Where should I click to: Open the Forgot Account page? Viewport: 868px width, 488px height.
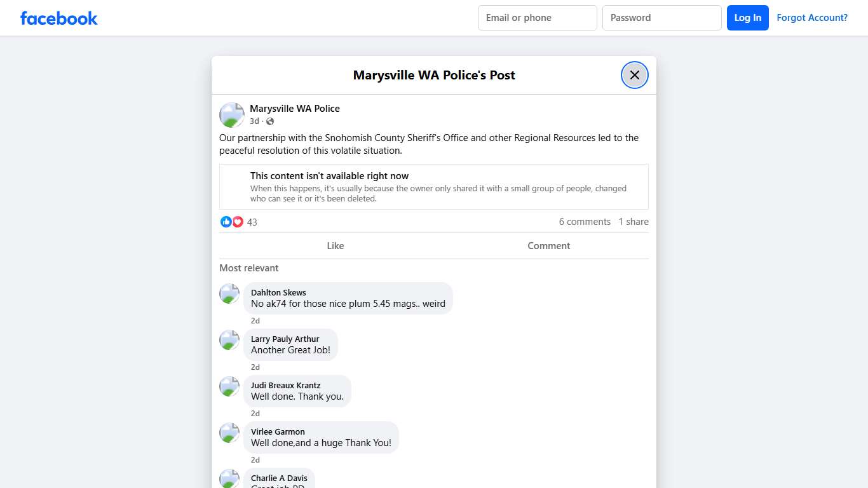[x=812, y=18]
